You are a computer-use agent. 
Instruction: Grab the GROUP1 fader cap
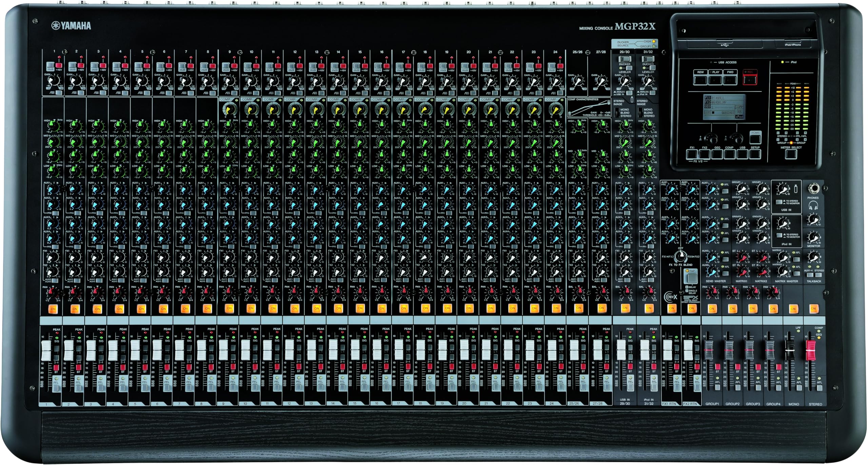point(708,349)
